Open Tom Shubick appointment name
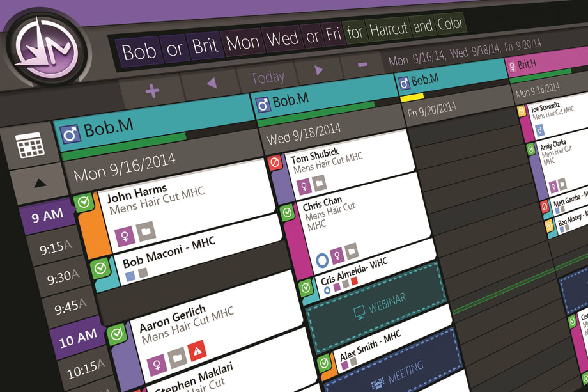Viewport: 588px width, 392px height. pyautogui.click(x=314, y=155)
